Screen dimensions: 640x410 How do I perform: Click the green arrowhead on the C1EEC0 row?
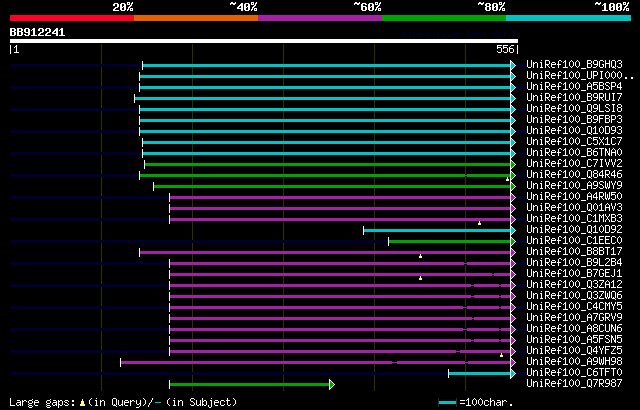click(513, 242)
